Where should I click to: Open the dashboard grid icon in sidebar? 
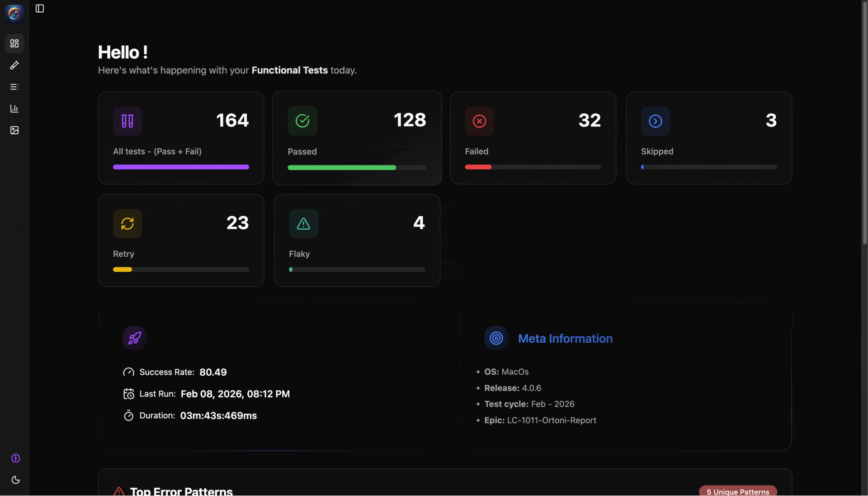[14, 43]
